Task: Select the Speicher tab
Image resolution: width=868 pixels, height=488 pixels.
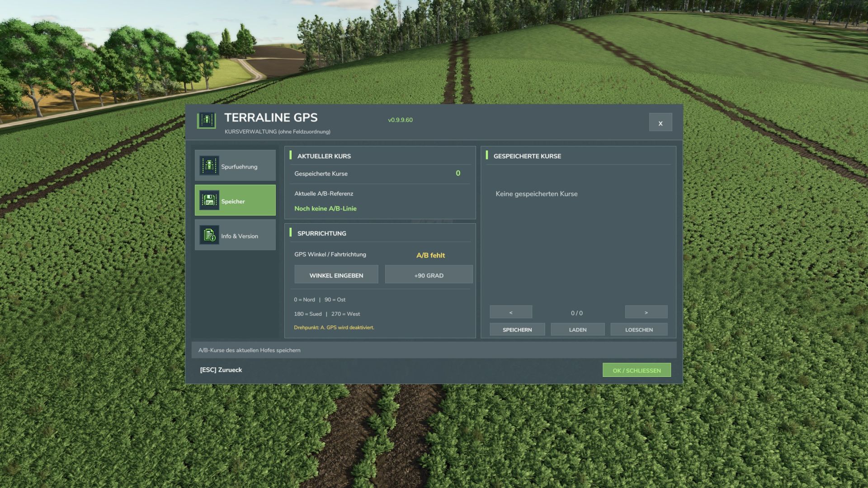Action: tap(235, 200)
